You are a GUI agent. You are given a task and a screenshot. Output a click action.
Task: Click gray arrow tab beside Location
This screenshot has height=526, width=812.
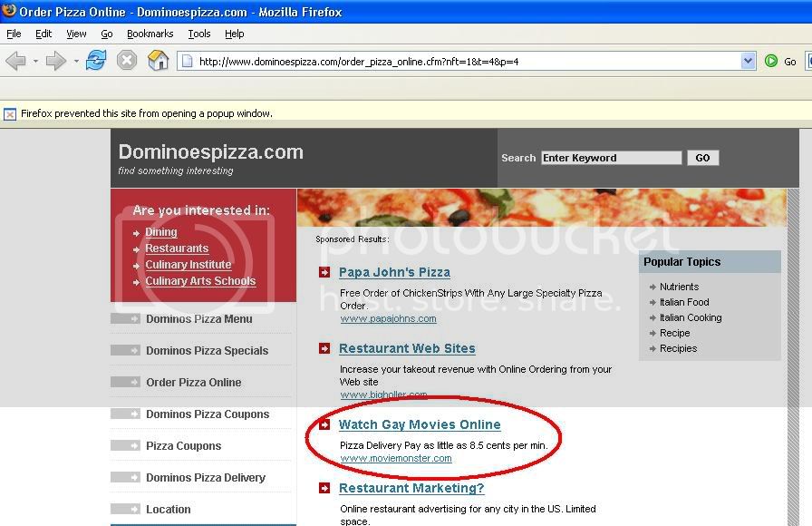pos(125,509)
